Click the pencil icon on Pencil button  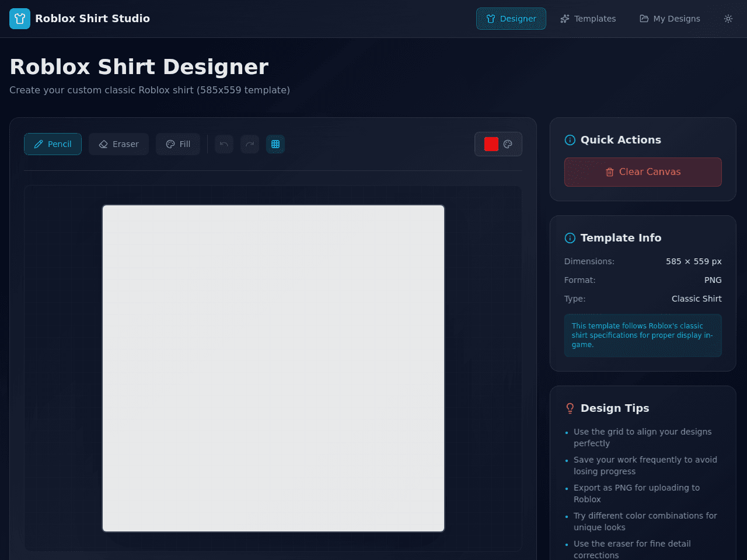tap(39, 144)
